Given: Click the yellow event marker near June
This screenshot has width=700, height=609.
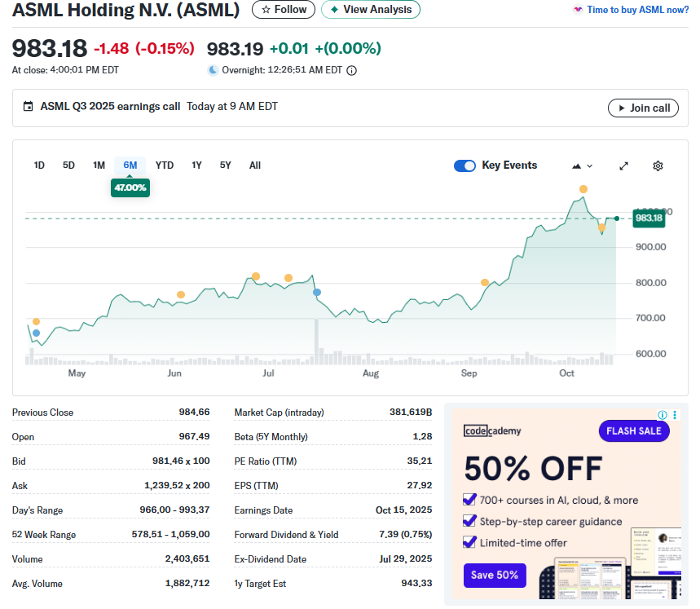Looking at the screenshot, I should [x=181, y=294].
